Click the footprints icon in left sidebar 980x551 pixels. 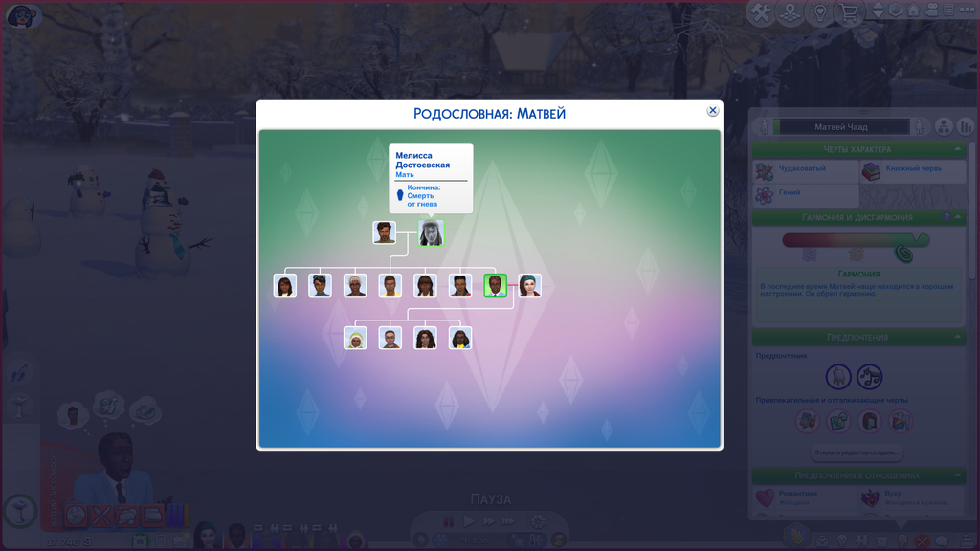[20, 372]
